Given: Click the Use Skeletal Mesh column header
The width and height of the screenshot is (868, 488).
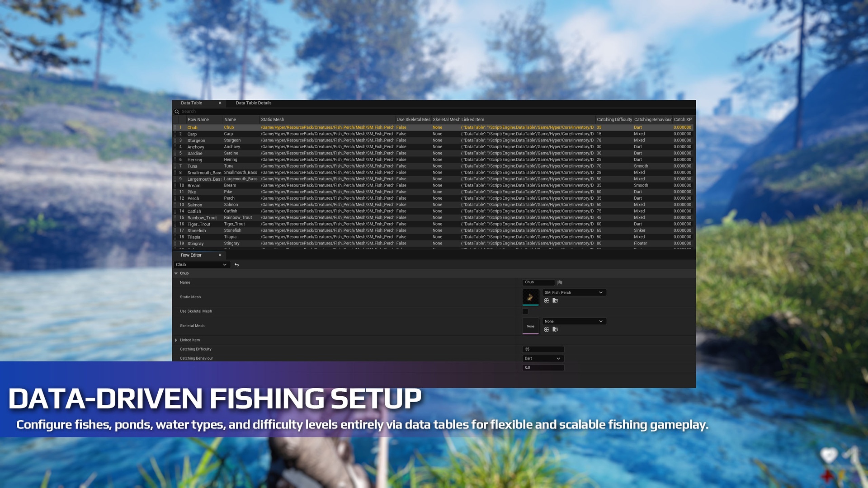Looking at the screenshot, I should [413, 120].
